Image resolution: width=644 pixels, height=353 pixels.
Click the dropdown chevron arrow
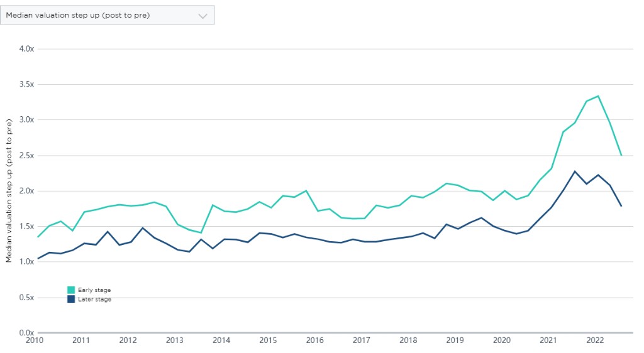203,16
